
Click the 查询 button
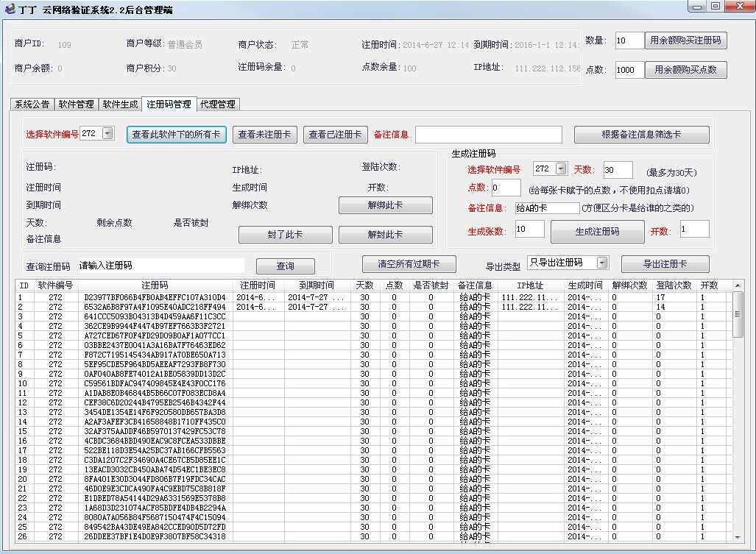click(x=286, y=266)
